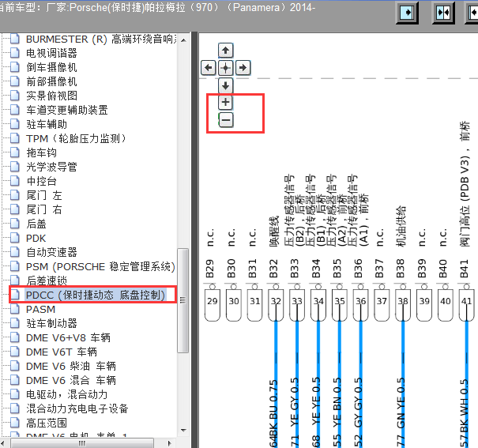Viewport: 478px width, 448px height.
Task: Click the tree list scroll-up arrow
Action: click(183, 40)
